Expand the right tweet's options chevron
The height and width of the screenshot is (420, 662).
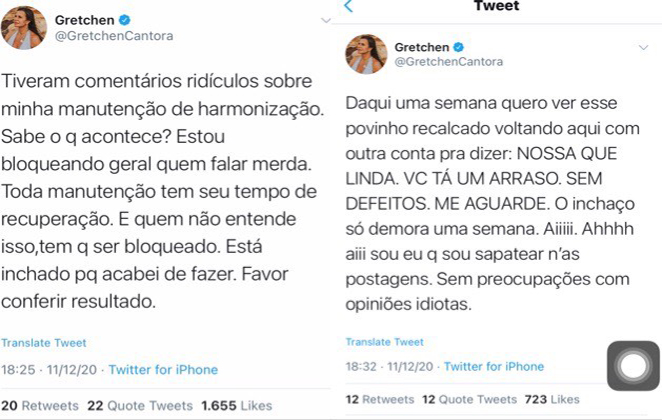[647, 47]
